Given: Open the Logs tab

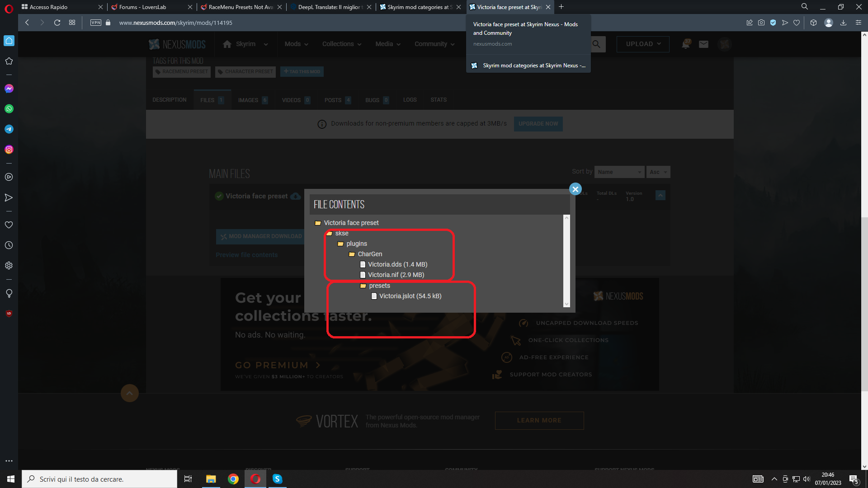Looking at the screenshot, I should [410, 100].
